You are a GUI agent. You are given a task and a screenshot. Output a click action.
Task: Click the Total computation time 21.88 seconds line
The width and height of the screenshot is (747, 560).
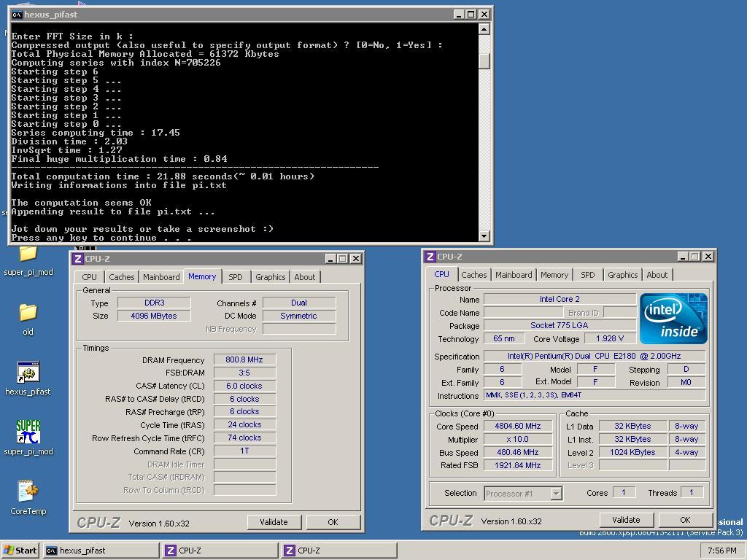click(163, 176)
